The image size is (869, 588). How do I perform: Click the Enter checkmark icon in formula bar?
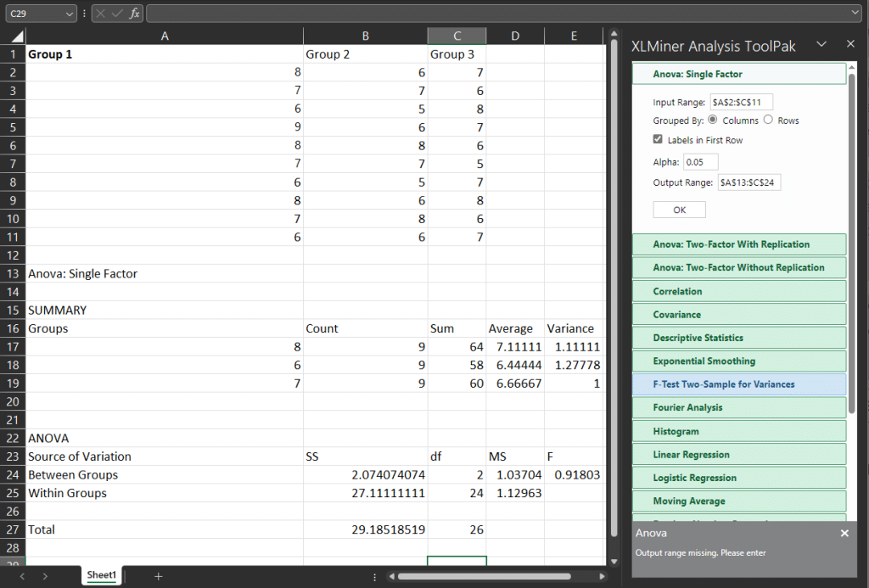coord(117,14)
